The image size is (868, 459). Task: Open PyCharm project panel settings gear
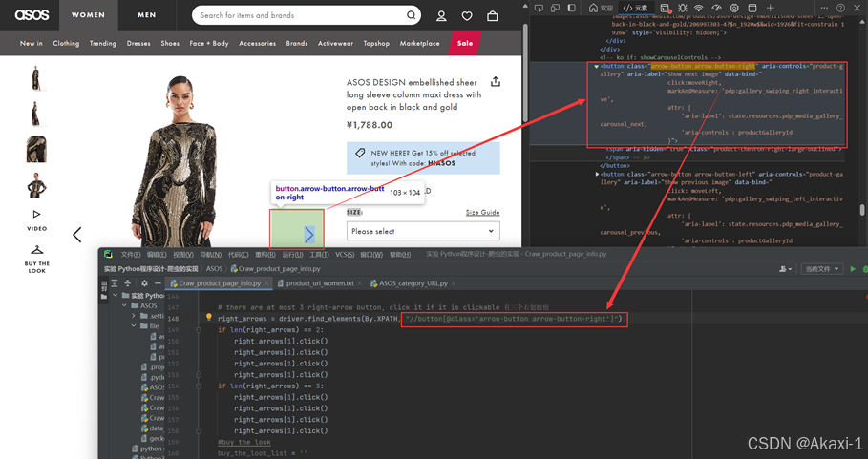point(144,283)
